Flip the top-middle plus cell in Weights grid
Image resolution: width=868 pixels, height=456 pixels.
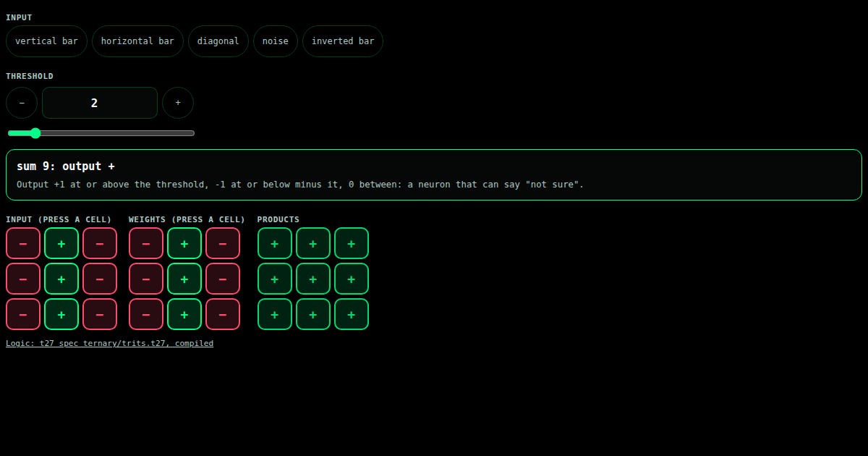coord(184,243)
